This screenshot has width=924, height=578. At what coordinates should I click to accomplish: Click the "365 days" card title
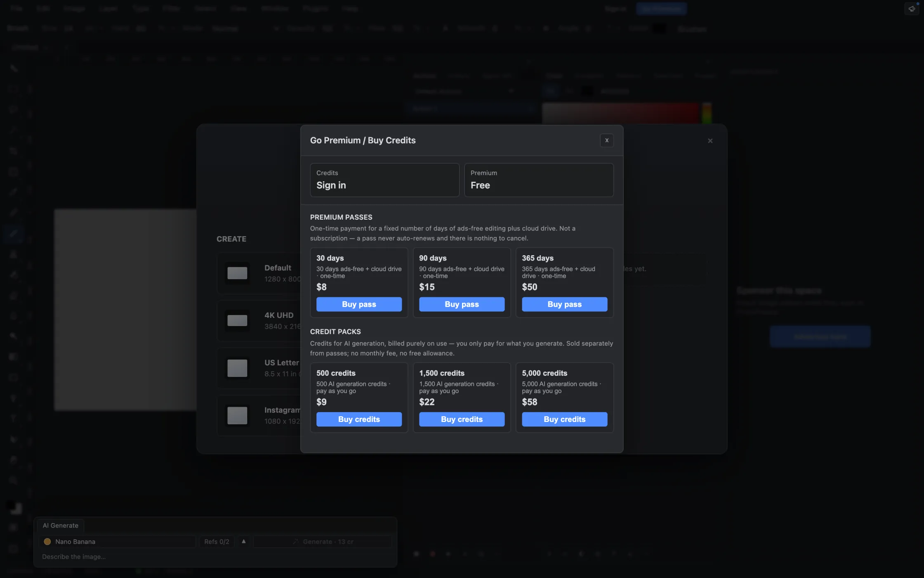(537, 258)
